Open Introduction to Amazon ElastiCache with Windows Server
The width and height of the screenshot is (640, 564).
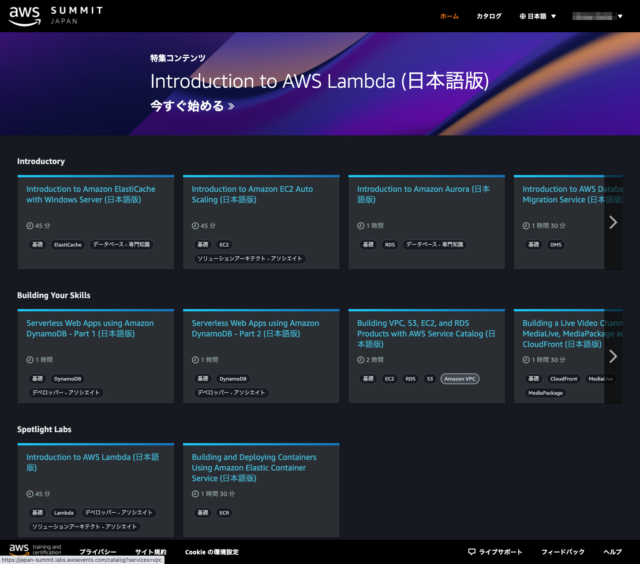pos(91,194)
